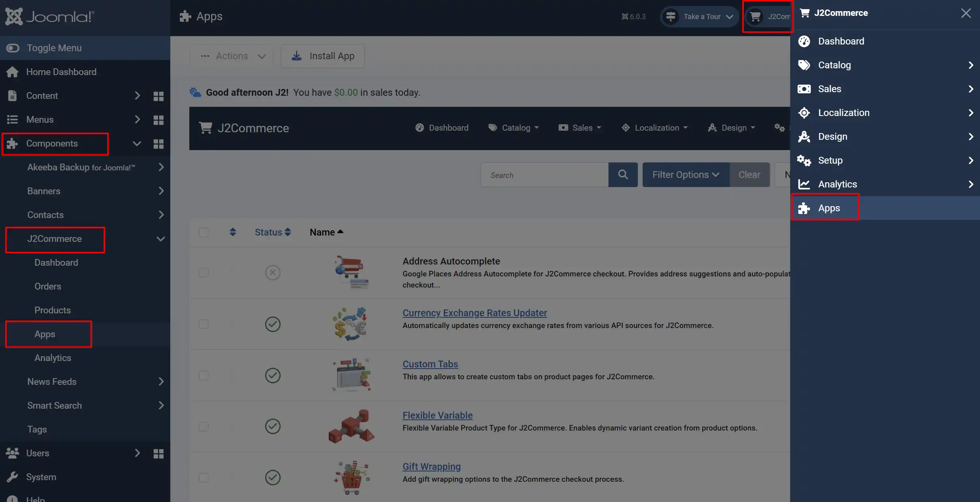Open the Menus dashboard grid icon

point(158,120)
